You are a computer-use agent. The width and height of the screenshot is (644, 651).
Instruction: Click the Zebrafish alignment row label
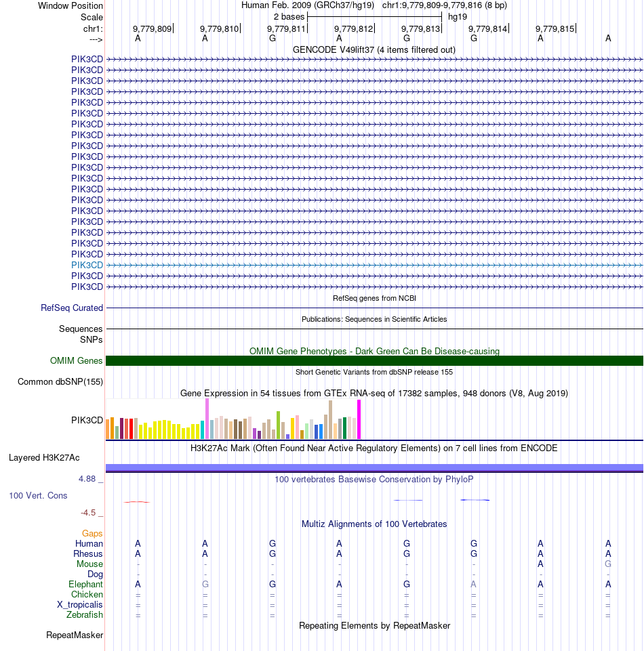click(85, 615)
